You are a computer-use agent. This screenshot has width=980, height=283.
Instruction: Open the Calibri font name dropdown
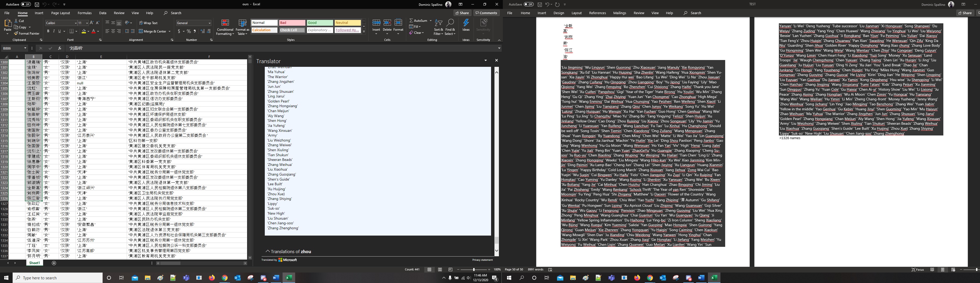point(76,23)
